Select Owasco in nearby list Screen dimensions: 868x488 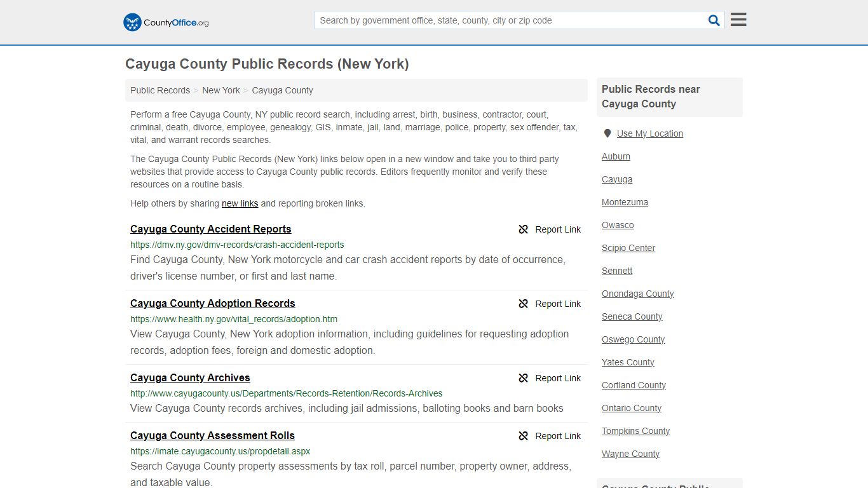click(618, 225)
